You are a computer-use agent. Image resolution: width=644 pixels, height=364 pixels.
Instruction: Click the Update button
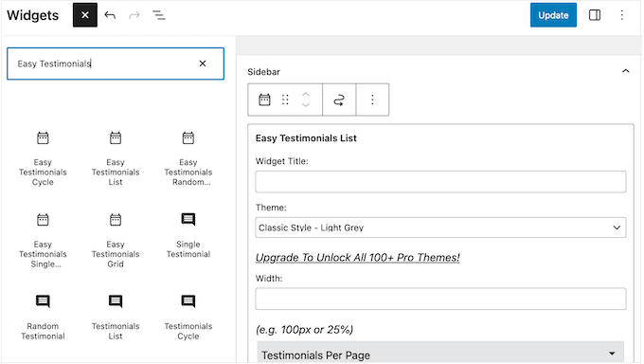553,15
